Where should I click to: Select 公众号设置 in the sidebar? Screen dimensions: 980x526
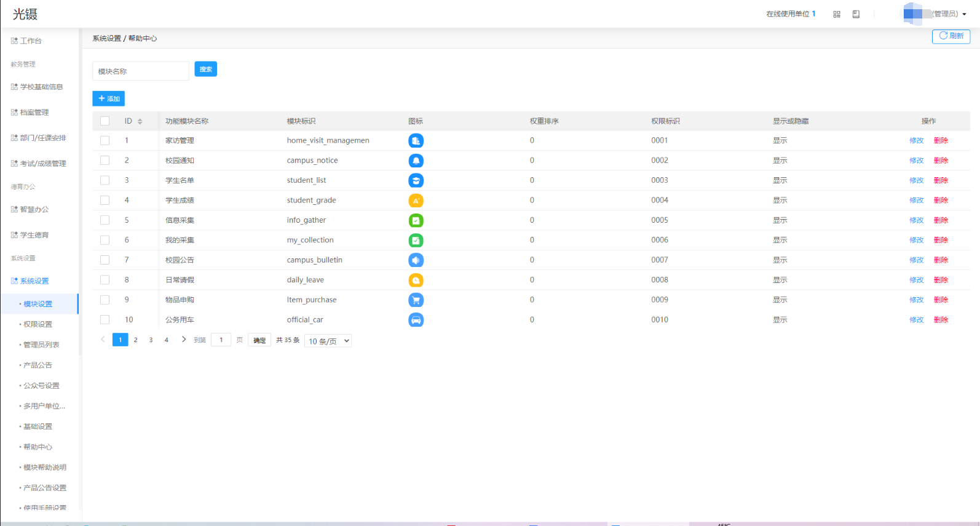(41, 386)
